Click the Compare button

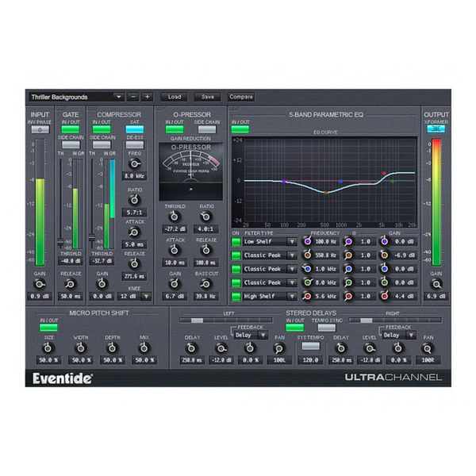tap(241, 97)
